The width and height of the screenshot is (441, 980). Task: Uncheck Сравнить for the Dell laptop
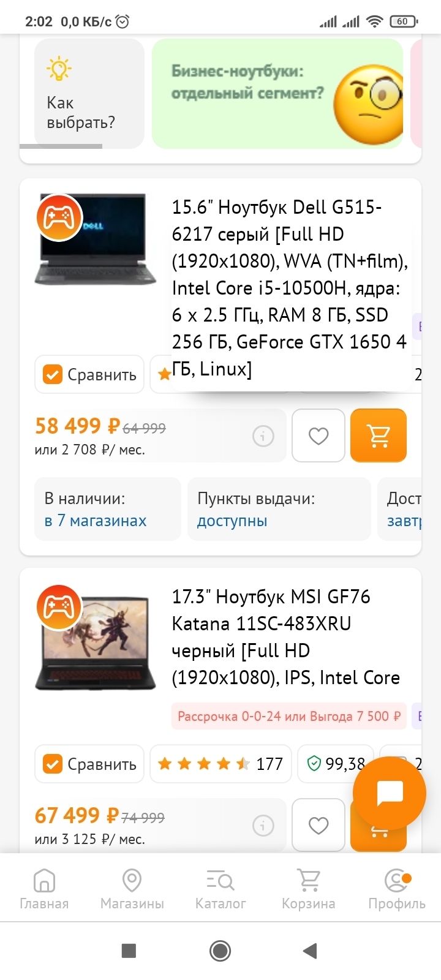89,374
